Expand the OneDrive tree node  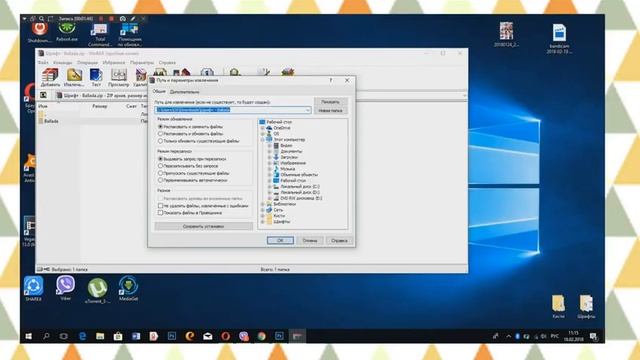[x=262, y=128]
